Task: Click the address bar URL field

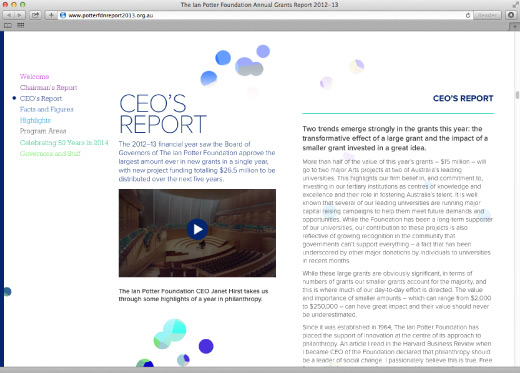Action: 265,15
